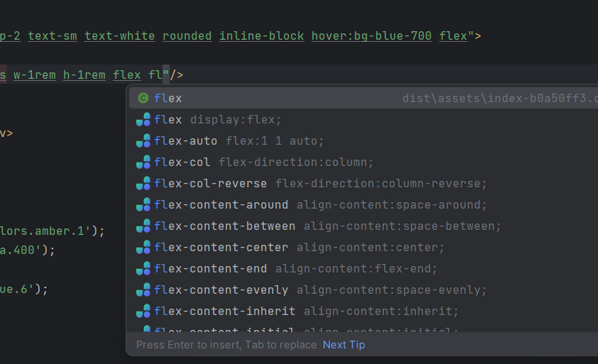Click the lors.amber.1' code fragment

[x=45, y=231]
